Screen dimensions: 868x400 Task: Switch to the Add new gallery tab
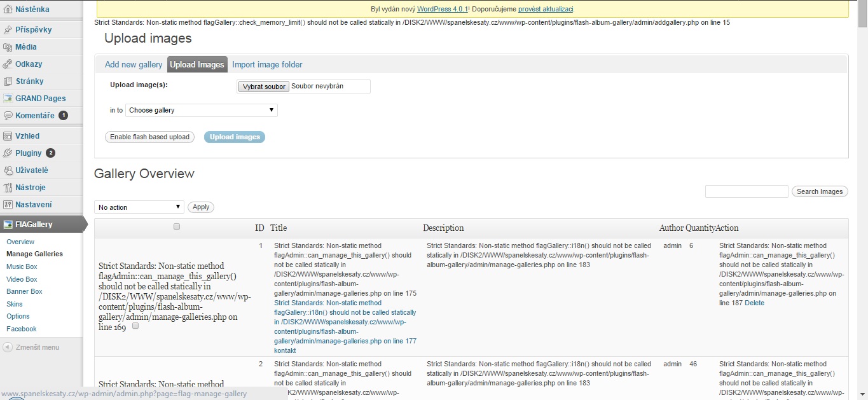pyautogui.click(x=134, y=64)
